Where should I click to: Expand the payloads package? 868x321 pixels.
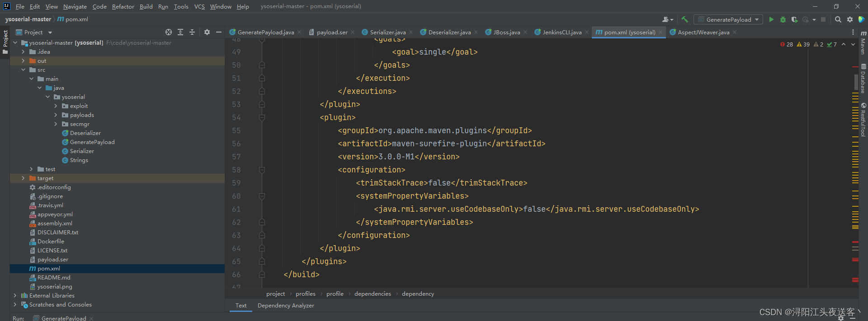[56, 115]
